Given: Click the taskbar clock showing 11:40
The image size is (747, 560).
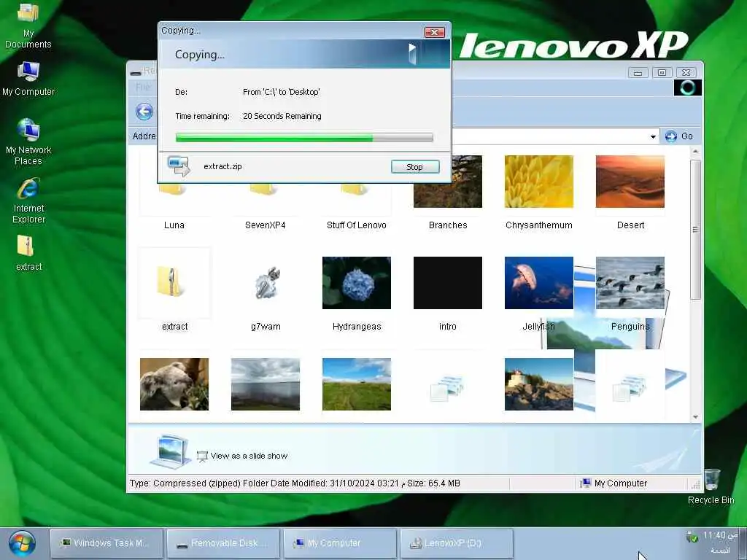Looking at the screenshot, I should click(720, 535).
